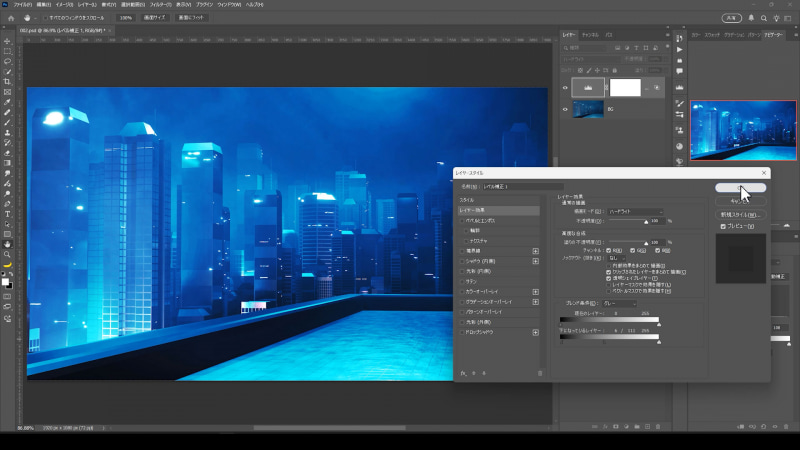Select the Crop tool
800x450 pixels.
pyautogui.click(x=7, y=82)
